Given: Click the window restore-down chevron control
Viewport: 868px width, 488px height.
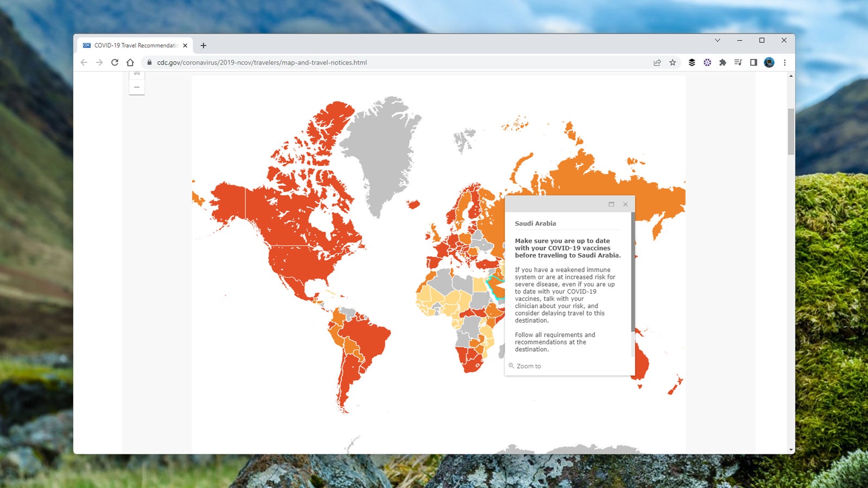Looking at the screenshot, I should tap(717, 40).
